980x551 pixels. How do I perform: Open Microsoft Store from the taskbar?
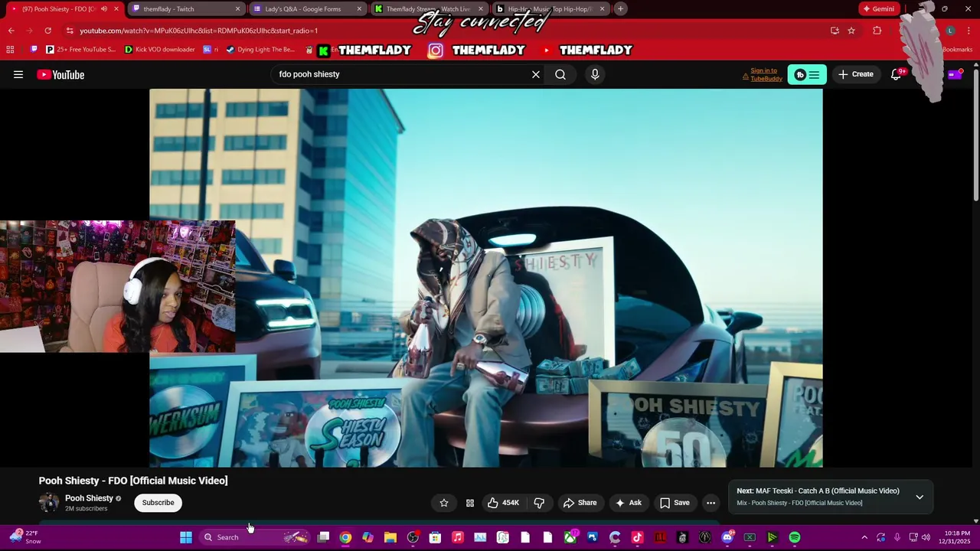point(435,537)
